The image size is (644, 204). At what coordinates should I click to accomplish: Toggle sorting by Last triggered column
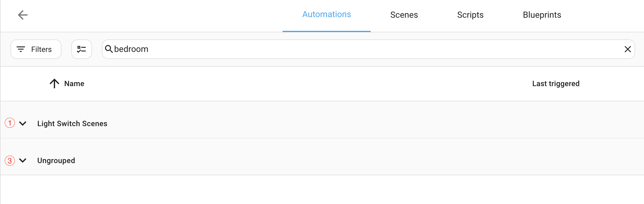point(556,83)
